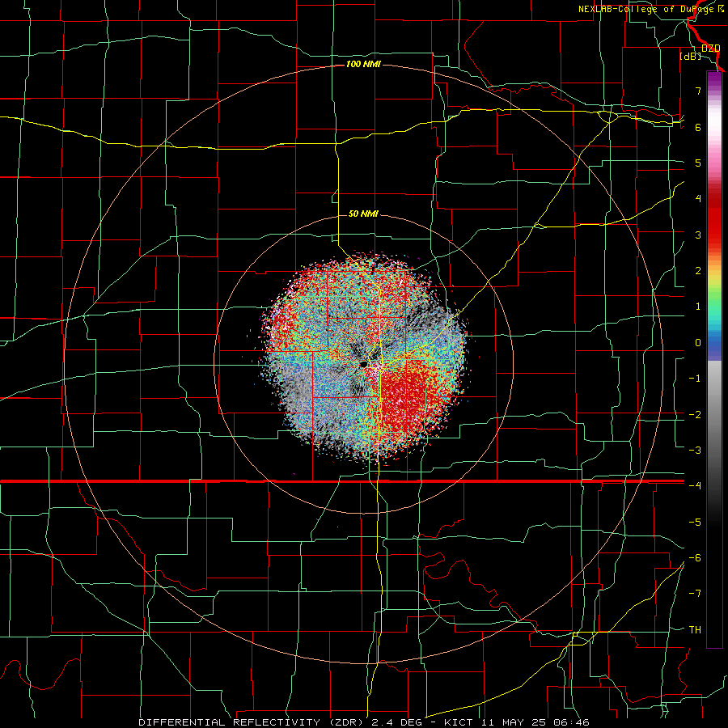
Task: Click the black radar site dot at center
Action: coord(363,364)
